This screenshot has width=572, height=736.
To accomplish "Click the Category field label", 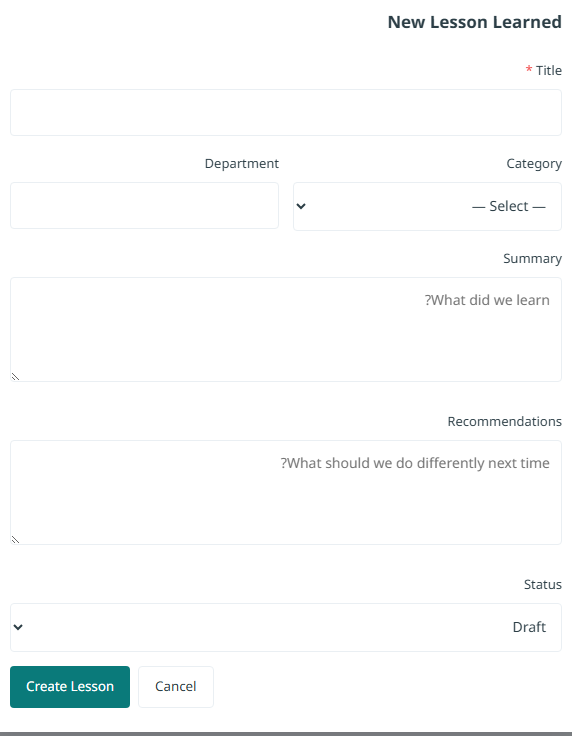I will point(534,164).
